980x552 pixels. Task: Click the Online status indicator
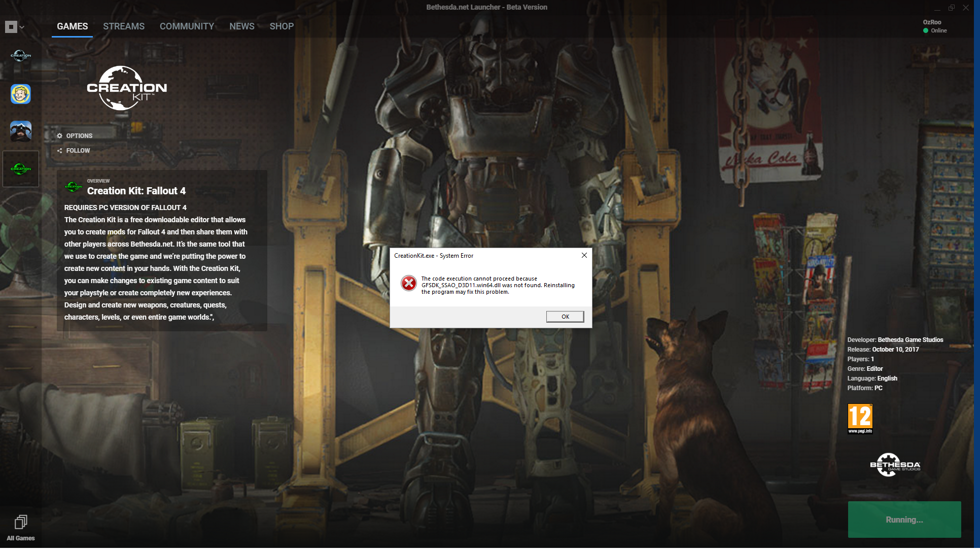point(935,30)
